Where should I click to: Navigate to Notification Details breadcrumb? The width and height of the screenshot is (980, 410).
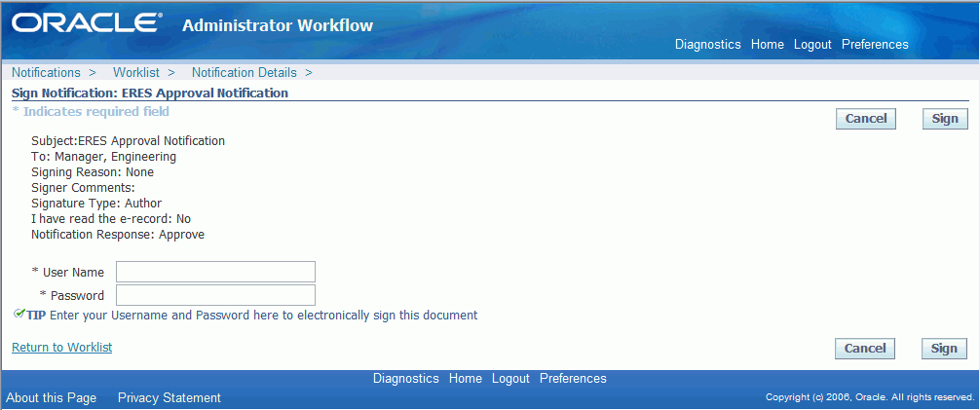245,72
